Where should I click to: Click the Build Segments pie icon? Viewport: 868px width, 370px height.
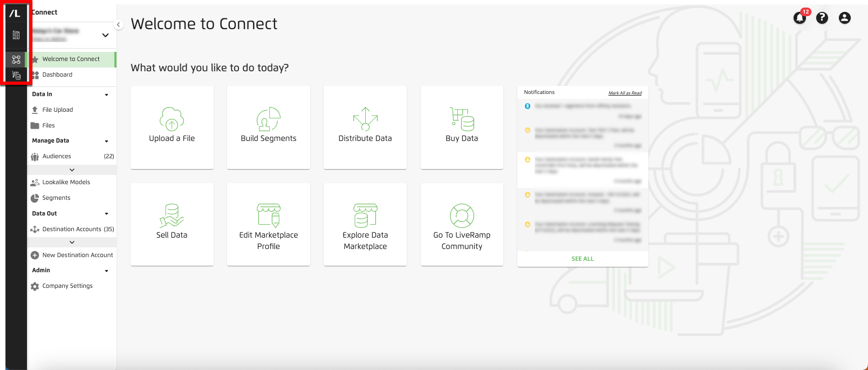[268, 119]
